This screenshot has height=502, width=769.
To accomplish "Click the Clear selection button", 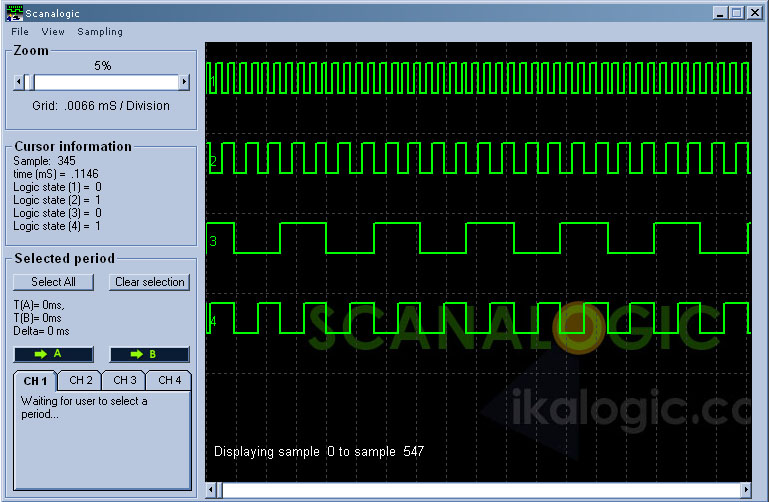I will tap(150, 282).
